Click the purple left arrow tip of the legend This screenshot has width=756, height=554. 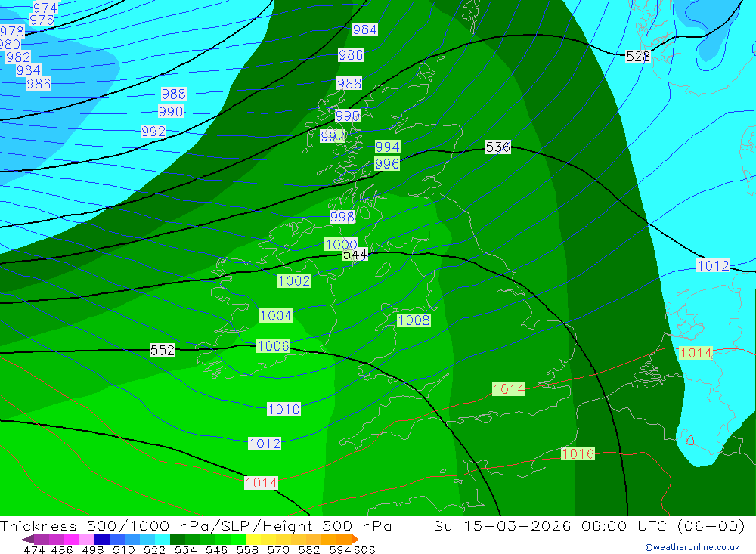click(x=26, y=539)
